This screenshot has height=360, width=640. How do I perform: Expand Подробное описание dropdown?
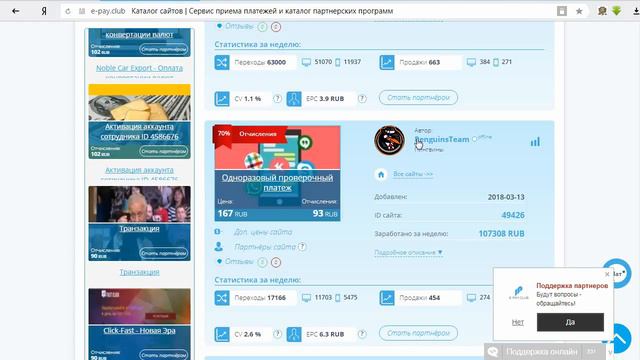408,253
